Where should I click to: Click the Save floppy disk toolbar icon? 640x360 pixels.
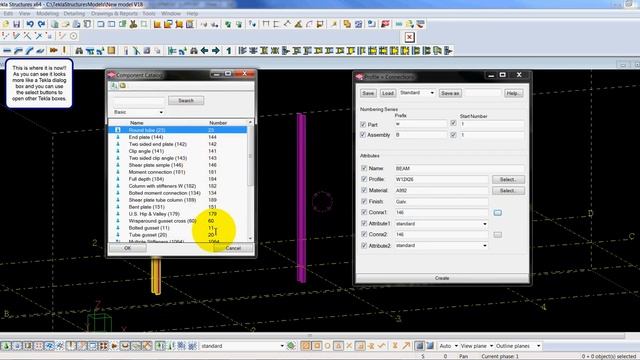[x=17, y=24]
